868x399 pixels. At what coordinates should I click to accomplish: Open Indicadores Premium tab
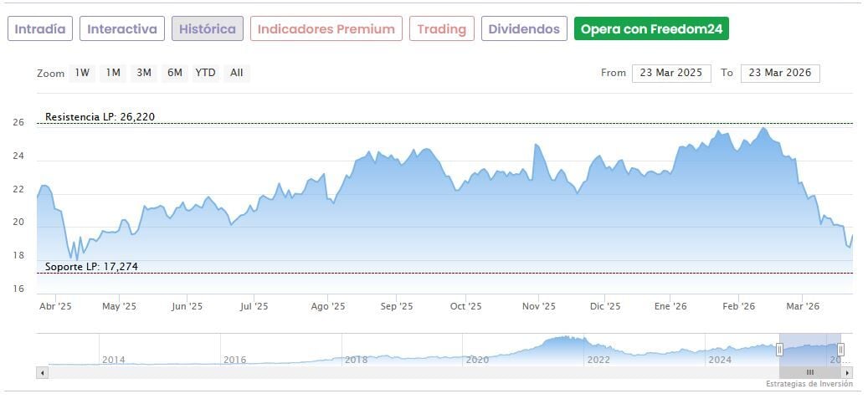pos(326,28)
